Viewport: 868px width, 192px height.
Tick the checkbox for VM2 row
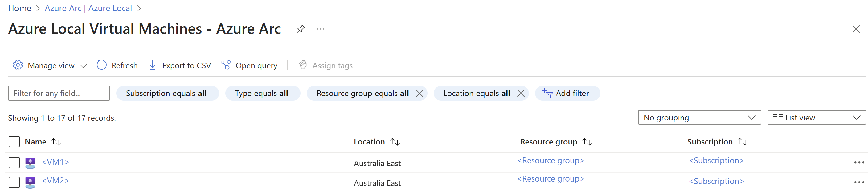[14, 182]
